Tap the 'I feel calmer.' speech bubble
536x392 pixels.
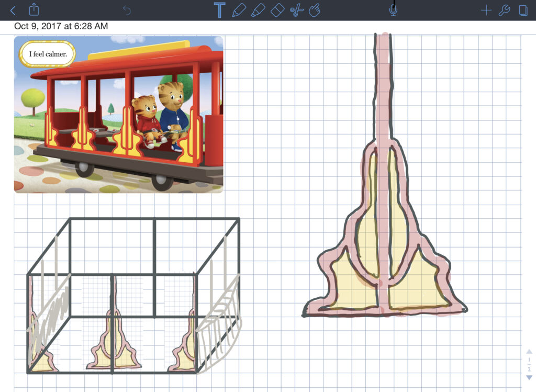[48, 54]
